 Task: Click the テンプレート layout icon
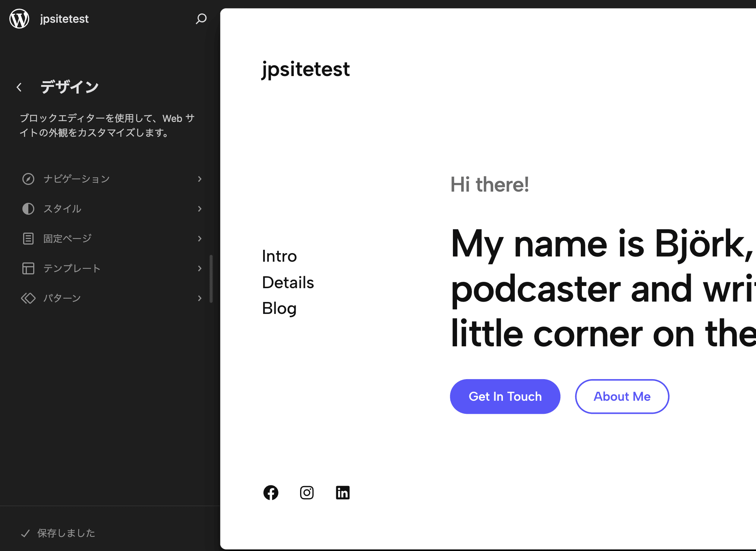28,268
